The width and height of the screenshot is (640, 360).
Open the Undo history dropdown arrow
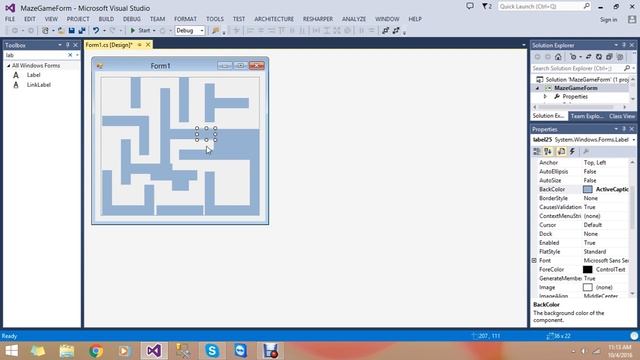point(104,31)
